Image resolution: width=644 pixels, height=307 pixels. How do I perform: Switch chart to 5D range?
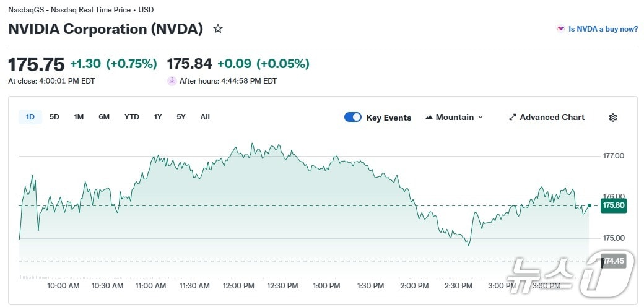[54, 117]
